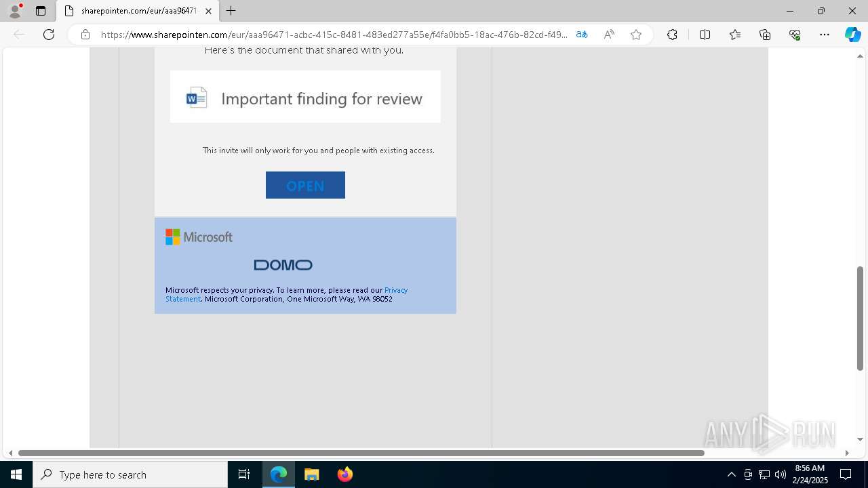Click the scroll left arrow

tap(10, 453)
